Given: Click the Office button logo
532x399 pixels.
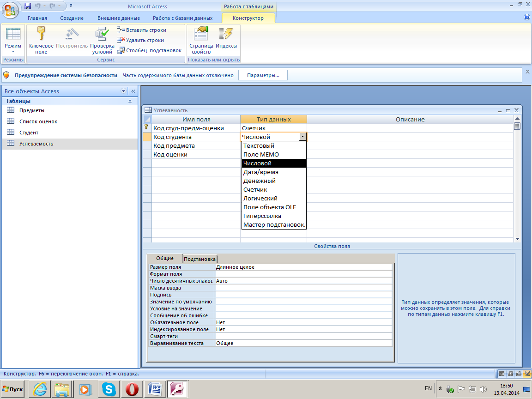Looking at the screenshot, I should coord(10,10).
